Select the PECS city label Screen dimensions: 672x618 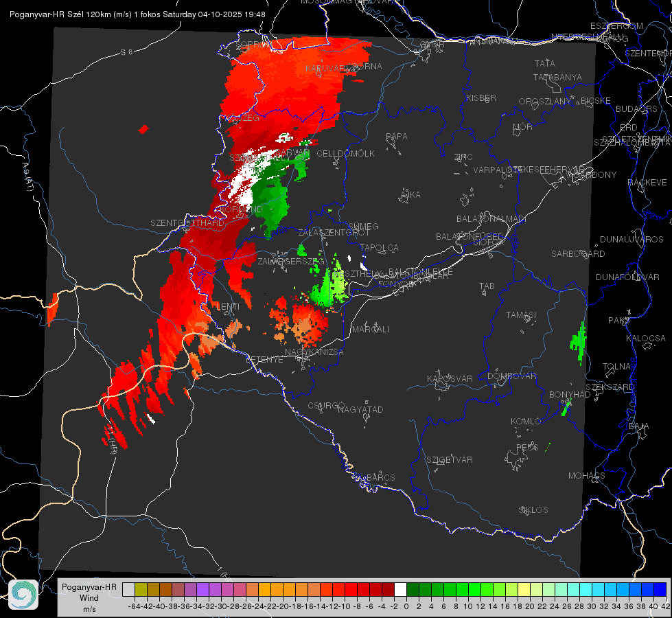click(526, 447)
